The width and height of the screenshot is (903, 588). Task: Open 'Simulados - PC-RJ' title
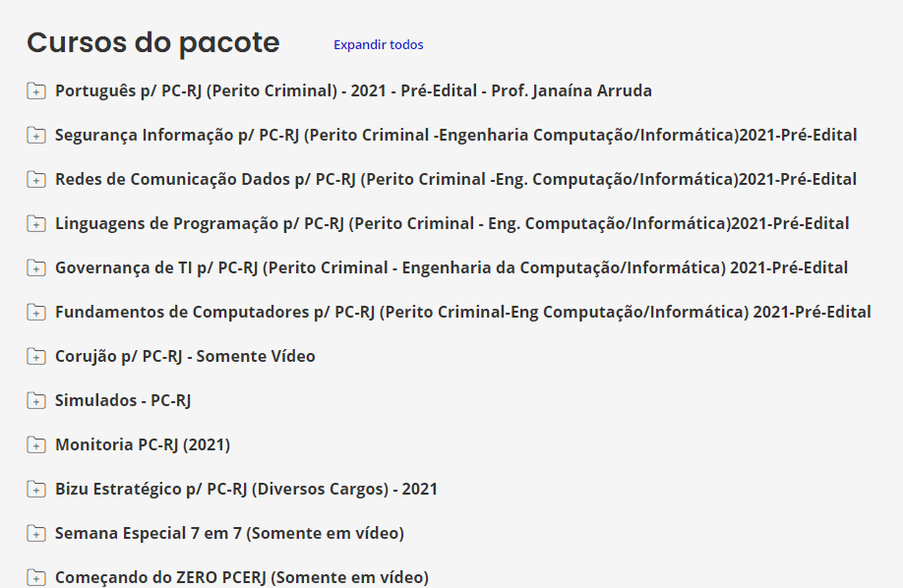click(123, 401)
